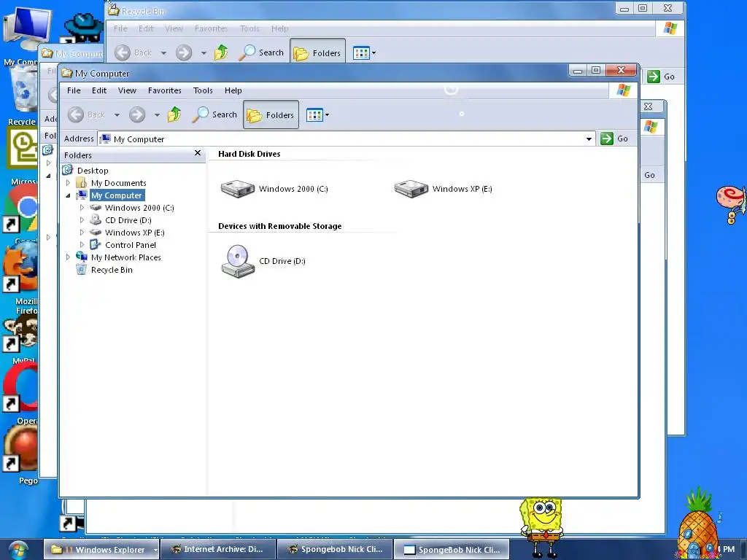
Task: Expand the address bar dropdown arrow
Action: pyautogui.click(x=589, y=139)
